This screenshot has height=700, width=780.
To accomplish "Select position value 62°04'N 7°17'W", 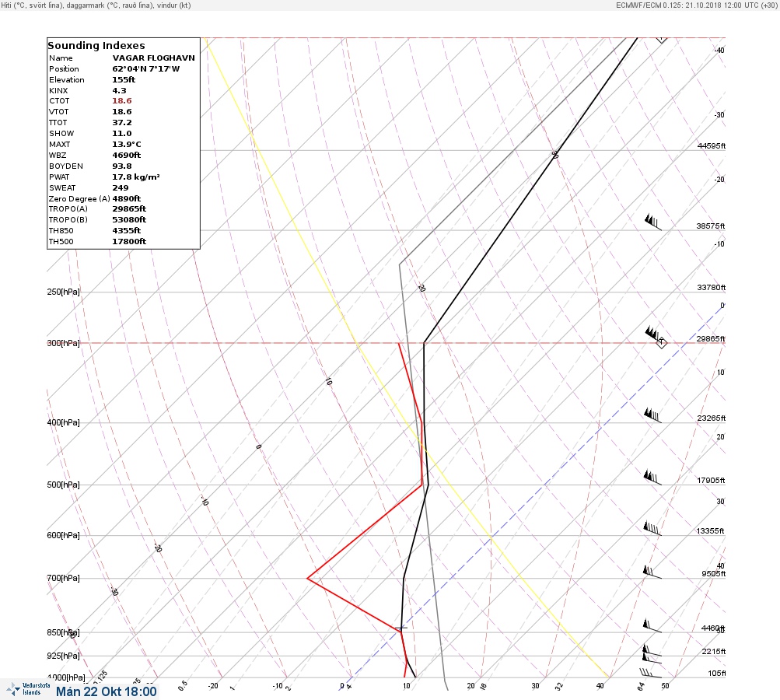I will [145, 68].
